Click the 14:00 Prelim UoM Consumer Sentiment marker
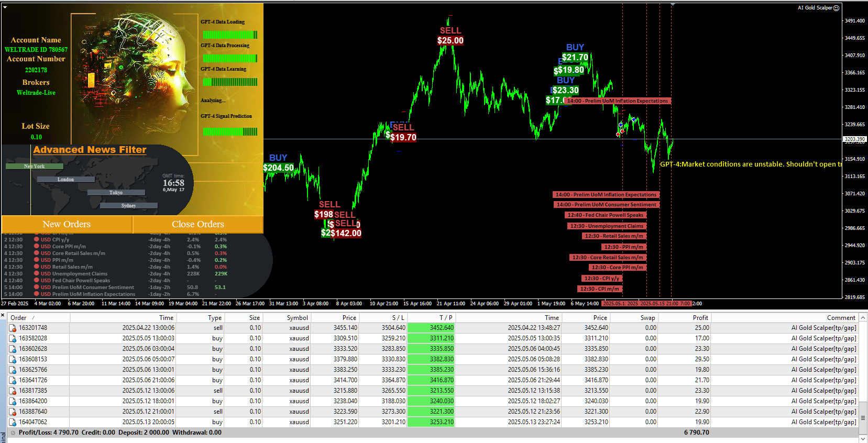This screenshot has width=868, height=443. pos(606,205)
